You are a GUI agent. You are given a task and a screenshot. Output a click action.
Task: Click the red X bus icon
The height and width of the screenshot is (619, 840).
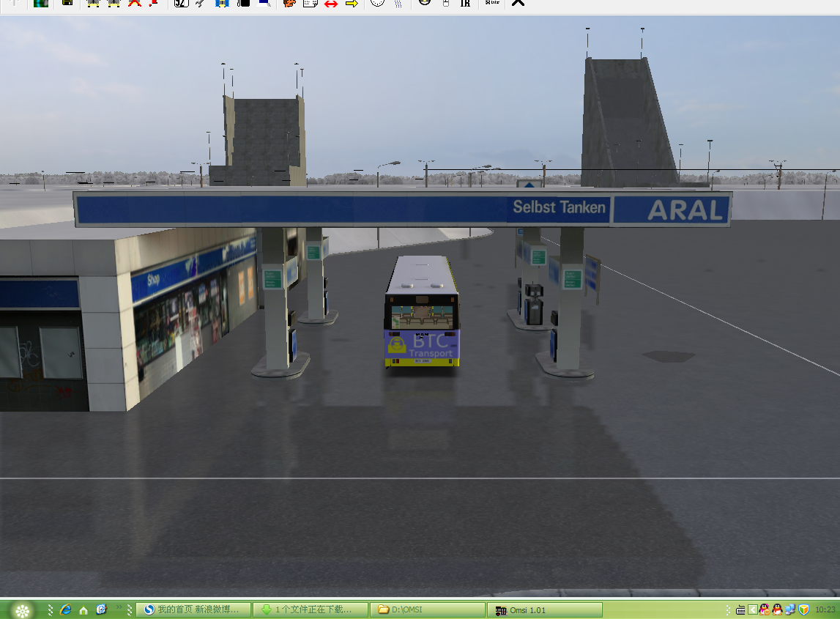(x=135, y=3)
